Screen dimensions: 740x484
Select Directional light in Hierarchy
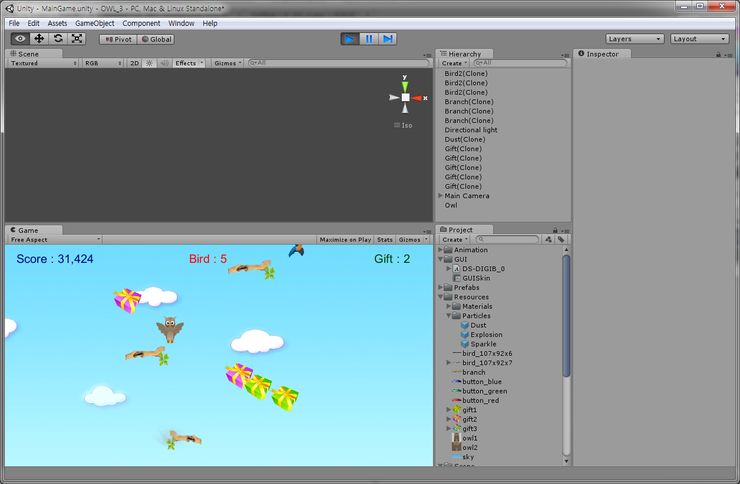point(471,130)
